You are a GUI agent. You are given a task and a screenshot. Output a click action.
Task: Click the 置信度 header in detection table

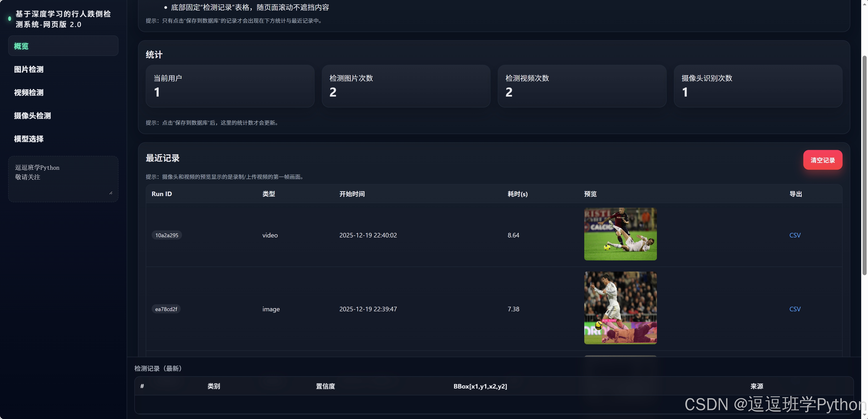[325, 386]
